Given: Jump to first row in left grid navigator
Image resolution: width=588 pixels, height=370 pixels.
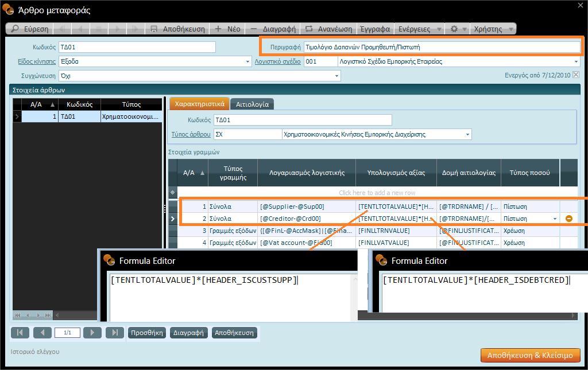Looking at the screenshot, I should tap(17, 316).
